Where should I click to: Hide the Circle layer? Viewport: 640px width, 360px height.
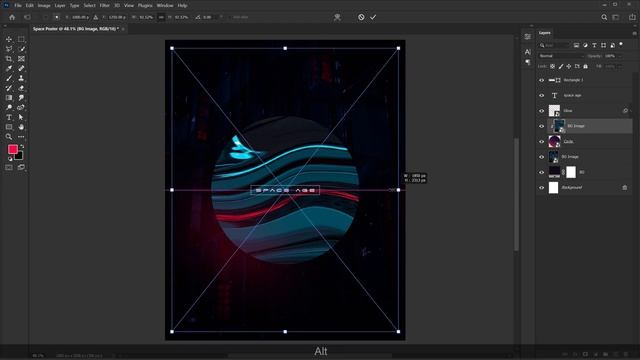click(x=542, y=142)
